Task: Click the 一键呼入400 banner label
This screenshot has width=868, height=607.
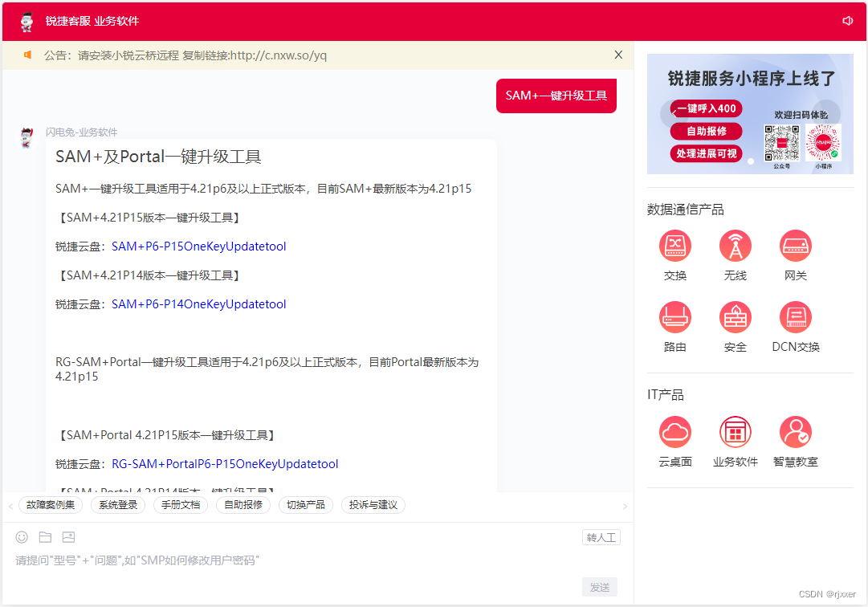Action: [707, 108]
